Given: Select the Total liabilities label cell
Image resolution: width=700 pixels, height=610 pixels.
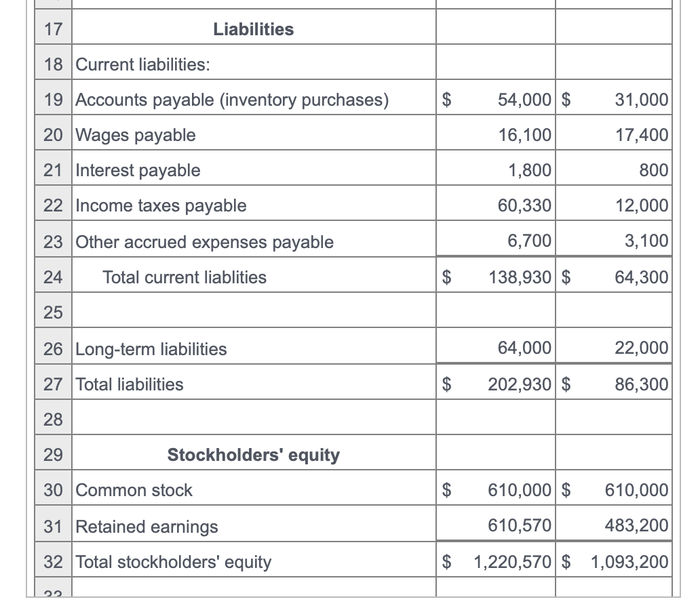Looking at the screenshot, I should (x=129, y=384).
